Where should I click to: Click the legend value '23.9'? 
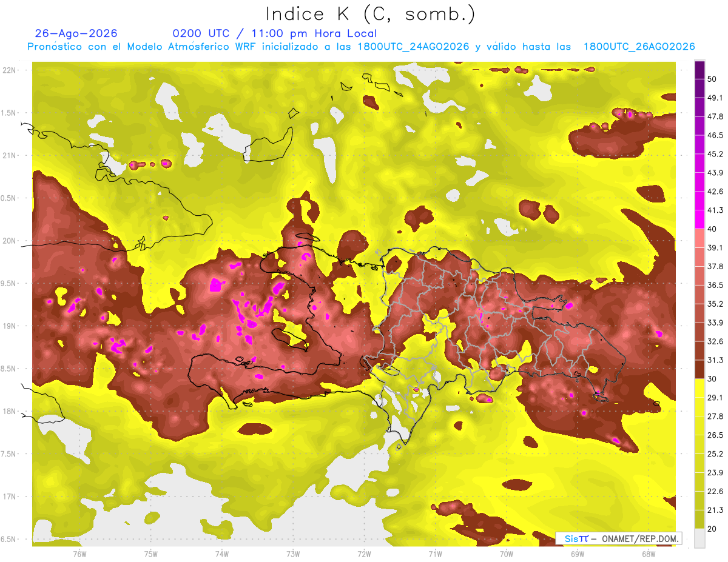click(715, 473)
